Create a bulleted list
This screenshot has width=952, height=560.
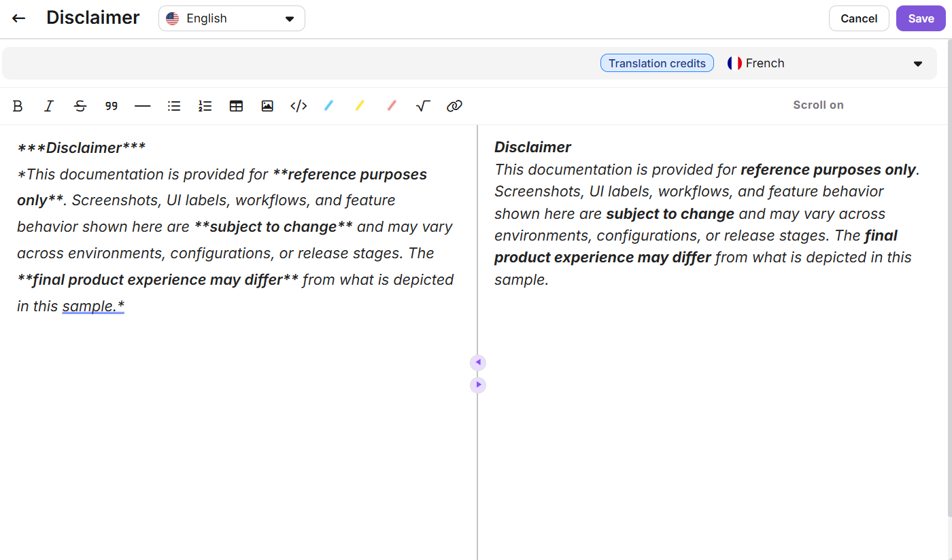pos(173,105)
